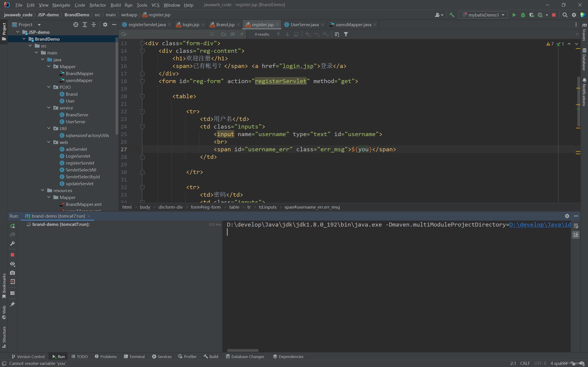Click the red Stop button in the top toolbar
The width and height of the screenshot is (588, 367).
[554, 15]
